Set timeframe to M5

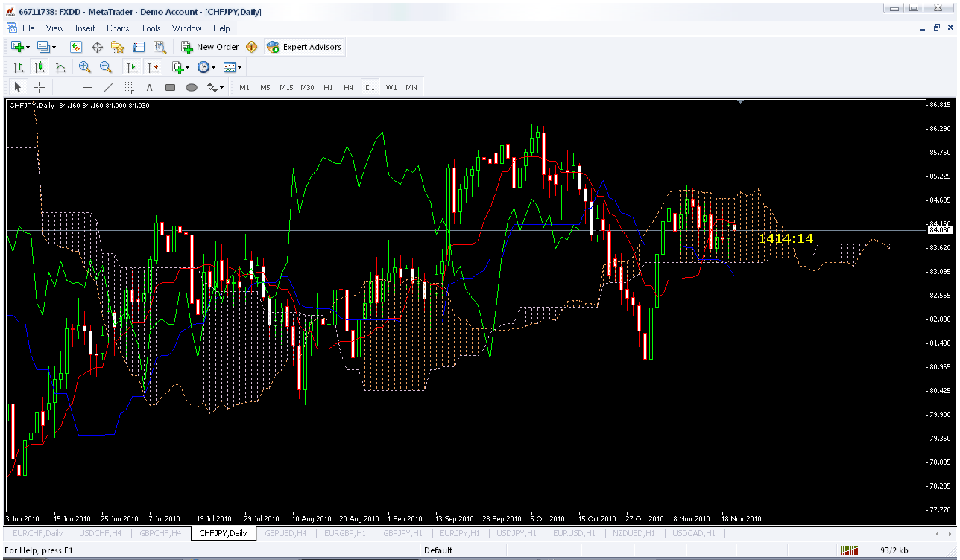click(265, 87)
